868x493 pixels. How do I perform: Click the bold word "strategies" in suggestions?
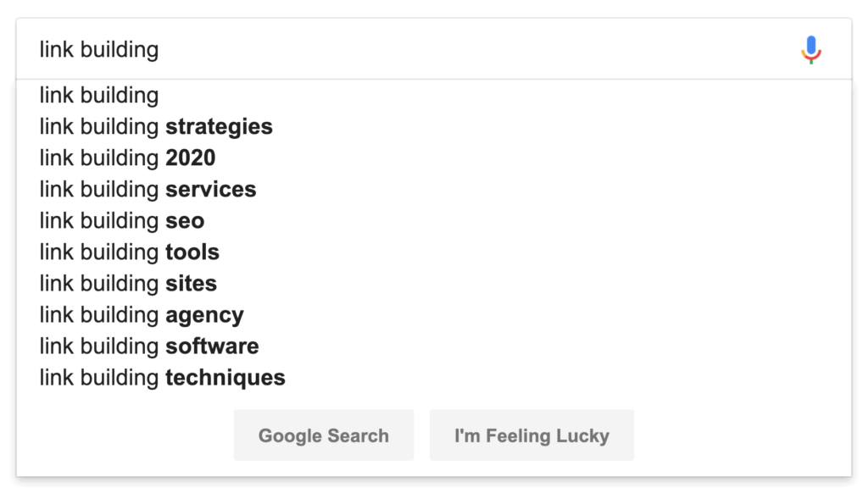click(219, 127)
